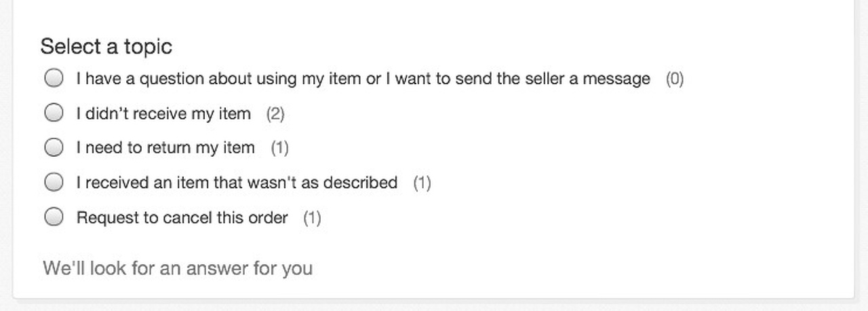Click the "Select a topic" heading
868x311 pixels.
pyautogui.click(x=106, y=47)
